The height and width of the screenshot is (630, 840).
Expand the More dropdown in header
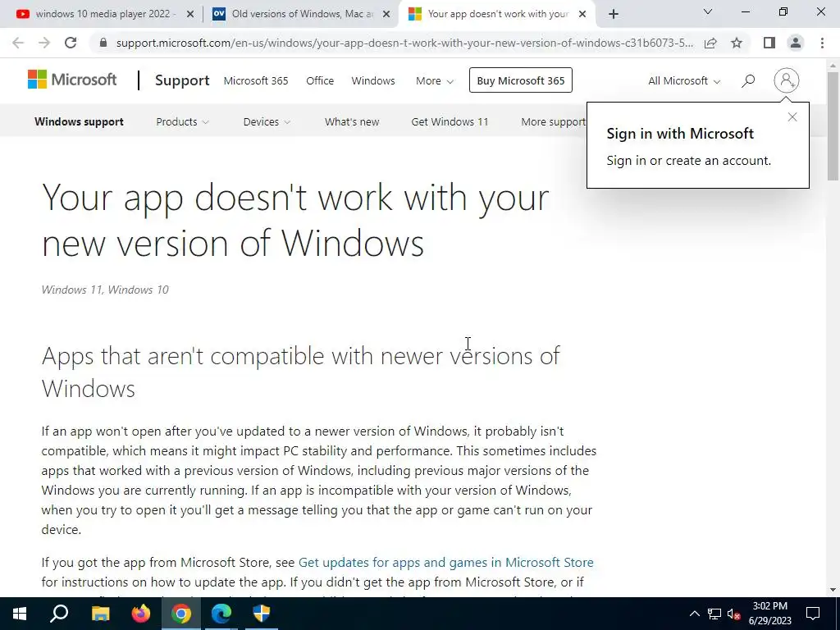coord(435,81)
